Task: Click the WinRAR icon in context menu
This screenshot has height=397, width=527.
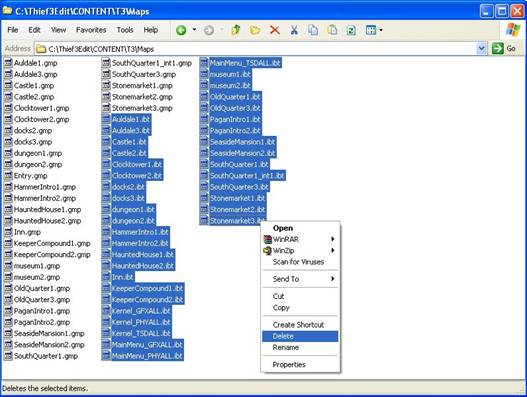Action: pyautogui.click(x=268, y=239)
